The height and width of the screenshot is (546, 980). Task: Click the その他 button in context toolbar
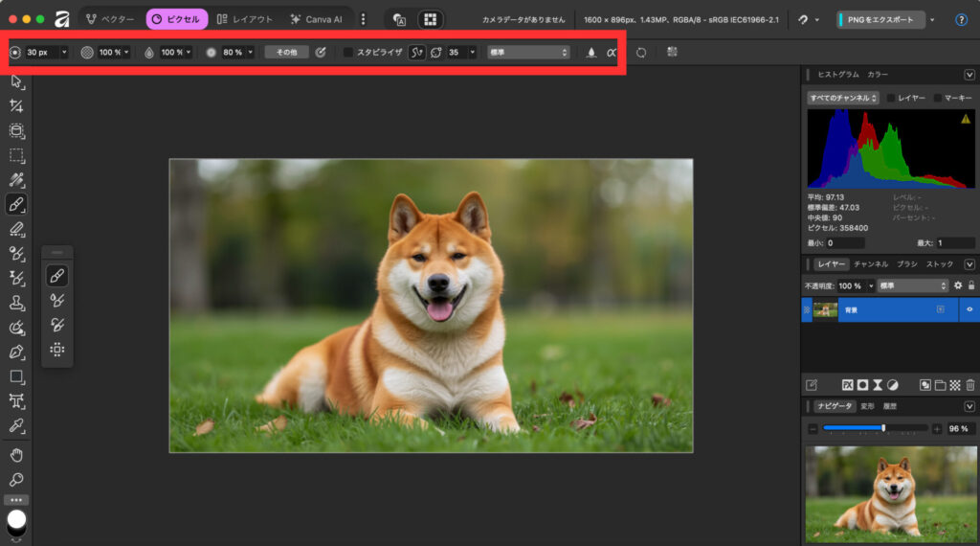(287, 53)
